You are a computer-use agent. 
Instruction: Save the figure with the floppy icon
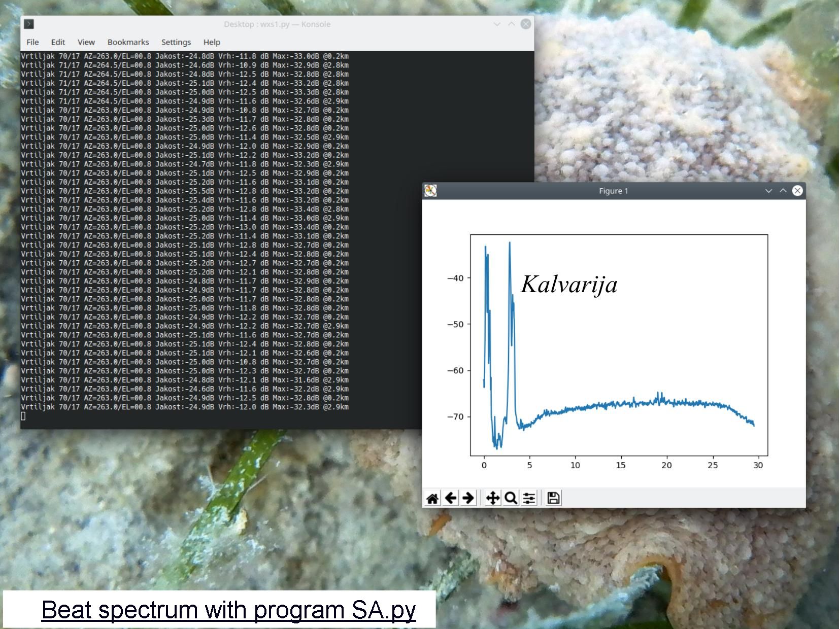(553, 498)
